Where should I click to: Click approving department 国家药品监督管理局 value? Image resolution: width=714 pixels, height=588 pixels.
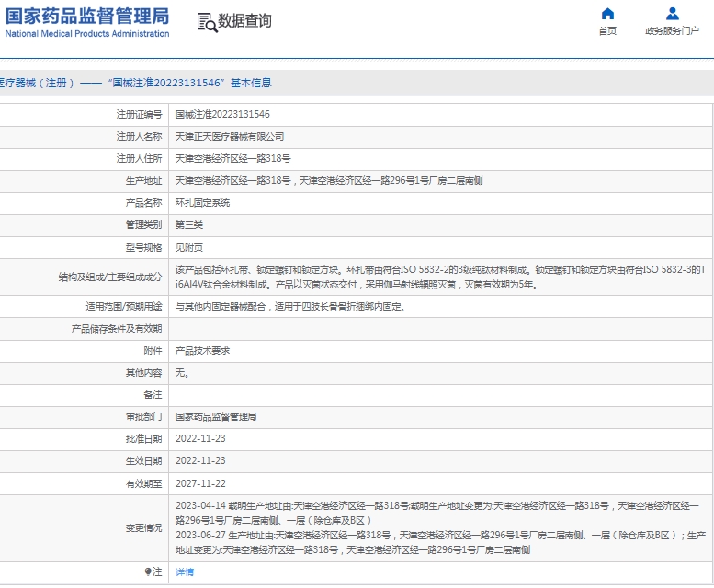click(x=216, y=417)
